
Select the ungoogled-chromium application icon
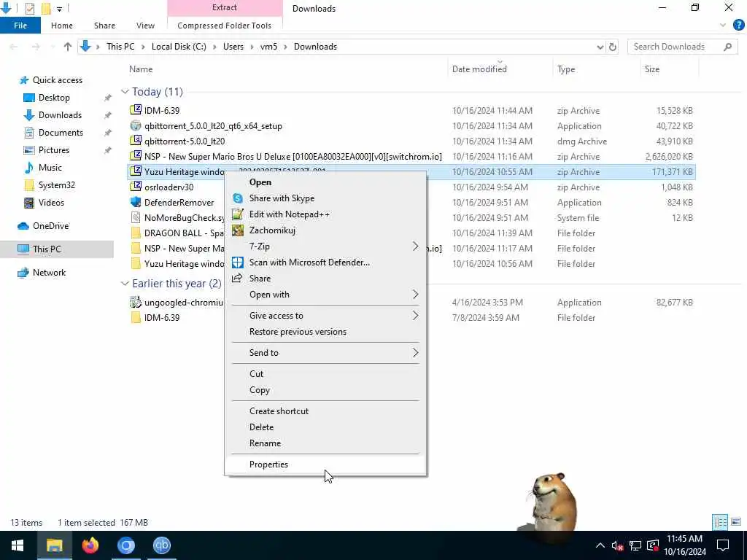136,302
